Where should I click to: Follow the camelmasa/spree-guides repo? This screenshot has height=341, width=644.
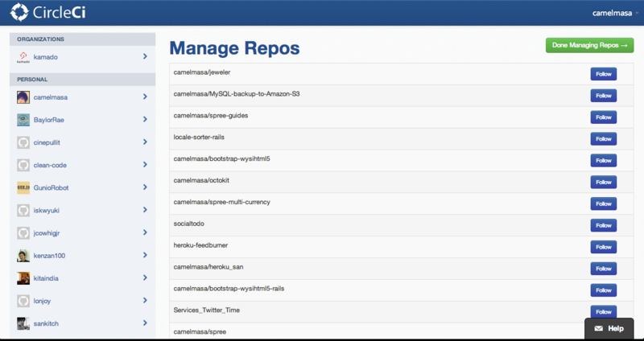(x=603, y=117)
